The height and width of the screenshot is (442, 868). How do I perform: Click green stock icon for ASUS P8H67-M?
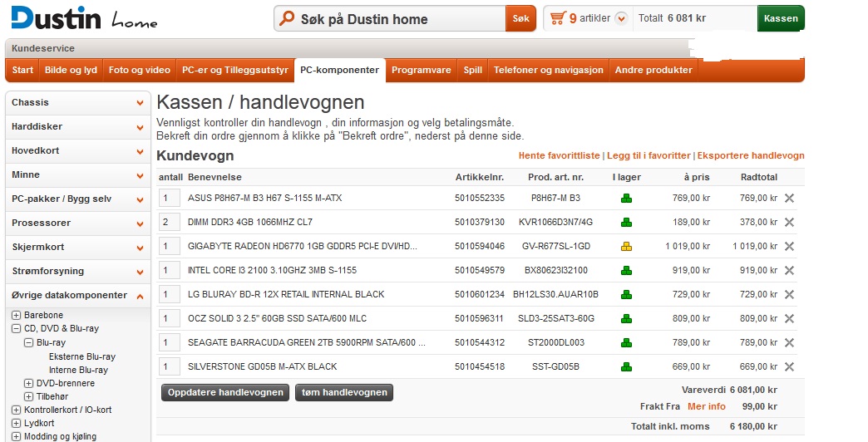pyautogui.click(x=626, y=198)
